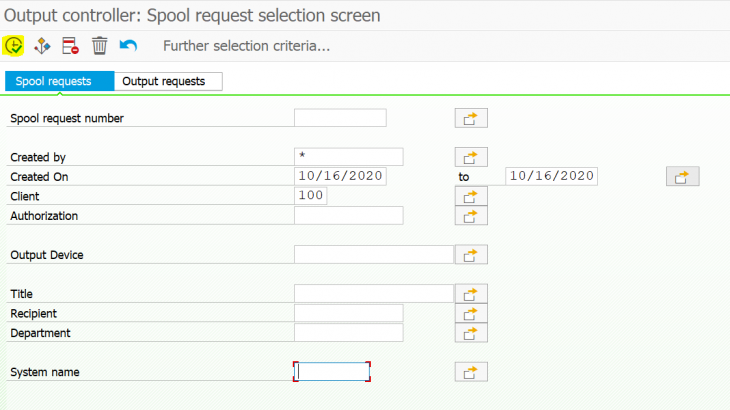Click the Title input field
The width and height of the screenshot is (730, 410).
point(374,293)
